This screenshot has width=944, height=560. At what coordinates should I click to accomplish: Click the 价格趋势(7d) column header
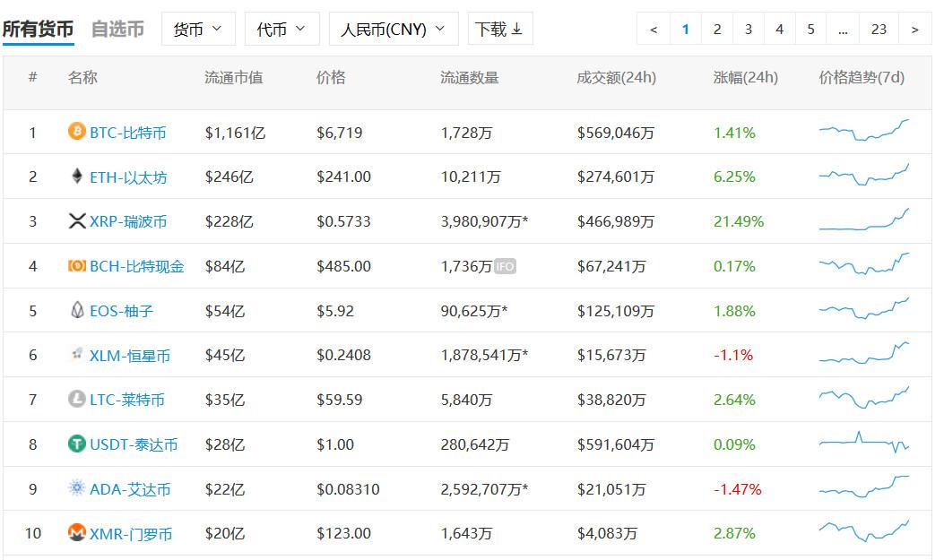click(x=862, y=78)
